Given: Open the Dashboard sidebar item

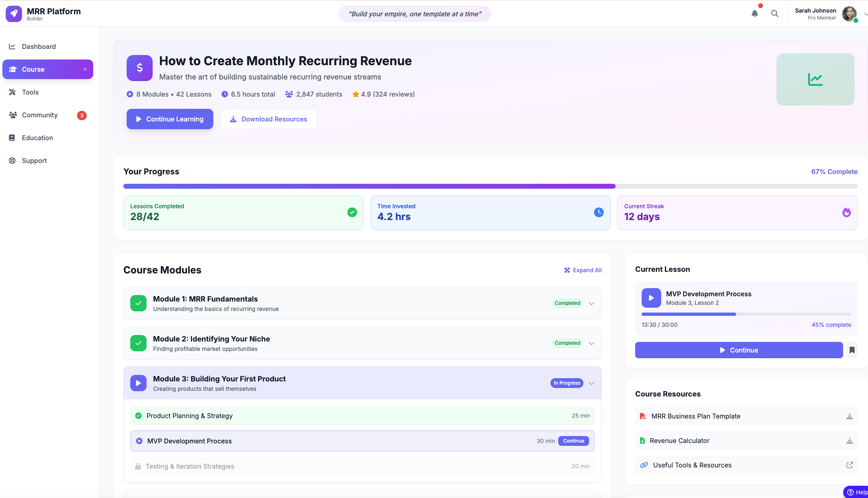Looking at the screenshot, I should (39, 46).
